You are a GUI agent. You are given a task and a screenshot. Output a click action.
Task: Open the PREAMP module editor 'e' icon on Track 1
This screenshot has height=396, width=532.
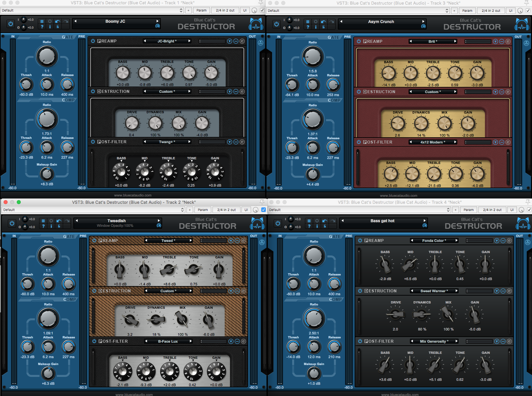242,41
